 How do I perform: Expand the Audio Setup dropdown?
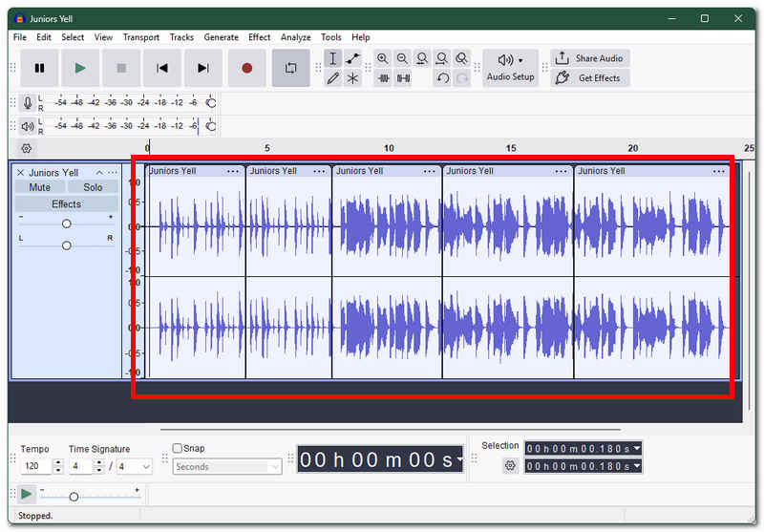coord(510,68)
